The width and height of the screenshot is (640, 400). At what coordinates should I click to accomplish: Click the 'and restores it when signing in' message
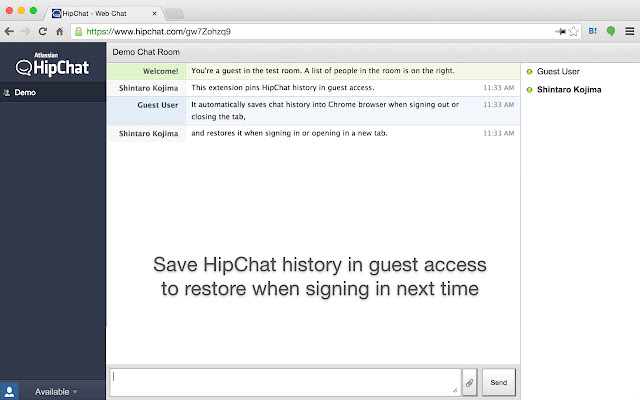click(x=289, y=133)
